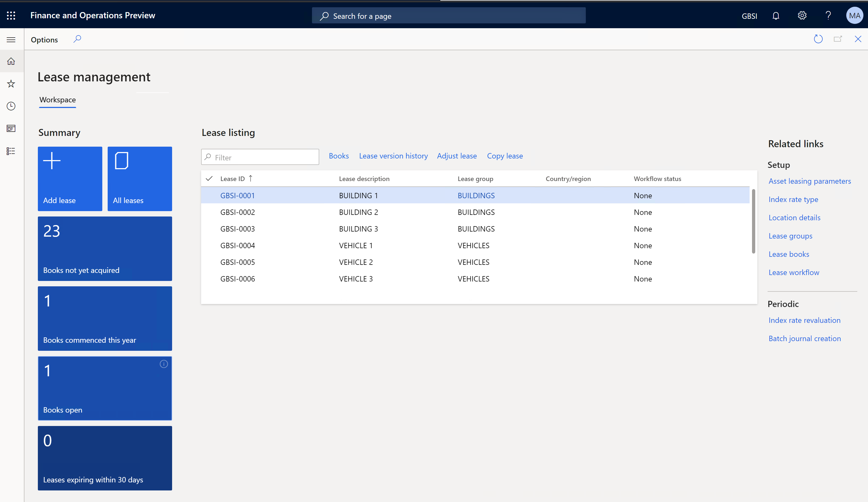868x502 pixels.
Task: Open the GBSI company selector
Action: pyautogui.click(x=750, y=16)
